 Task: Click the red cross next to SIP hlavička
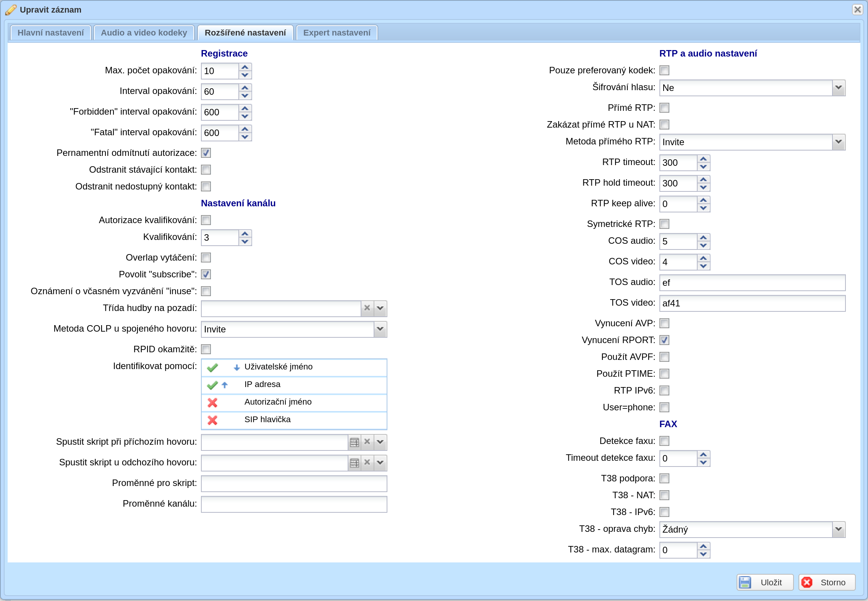pyautogui.click(x=212, y=420)
